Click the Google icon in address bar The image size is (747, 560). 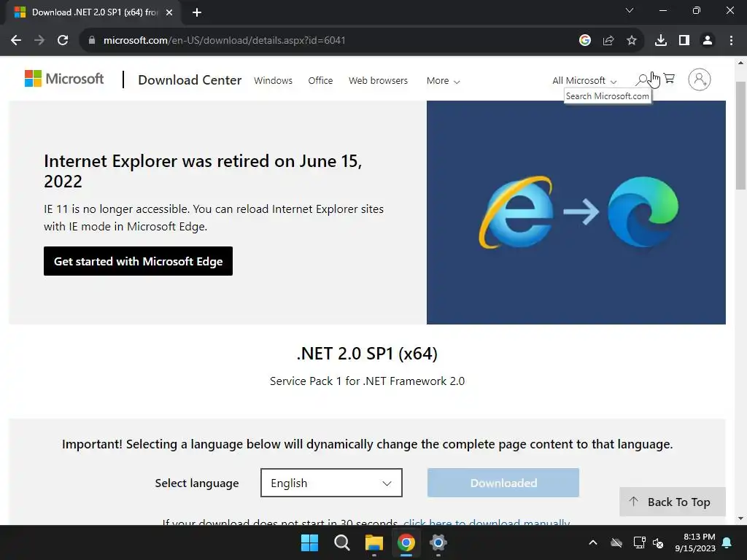(x=585, y=41)
